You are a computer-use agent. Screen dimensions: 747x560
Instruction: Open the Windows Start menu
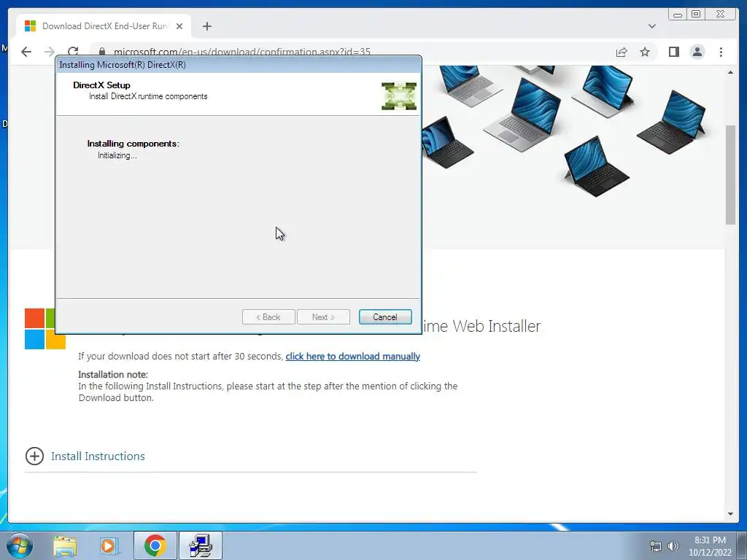coord(19,545)
